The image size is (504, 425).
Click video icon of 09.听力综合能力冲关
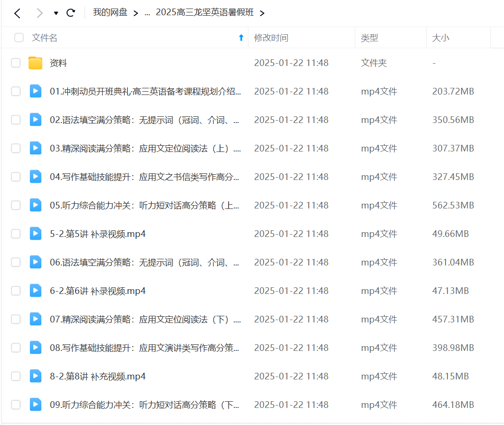[x=35, y=405]
